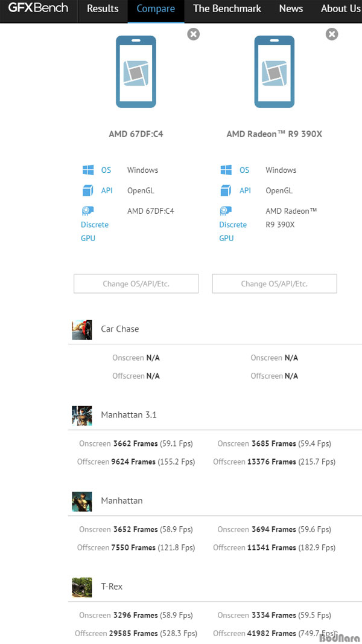Open the AMD 67DF:C4 device title

click(x=136, y=134)
